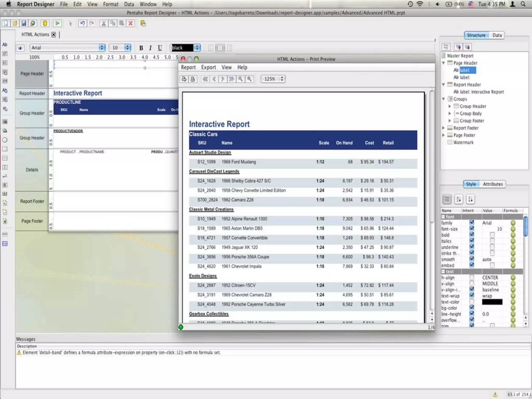
Task: Click the yellow Add Data Source cylinder icon
Action: click(x=45, y=23)
